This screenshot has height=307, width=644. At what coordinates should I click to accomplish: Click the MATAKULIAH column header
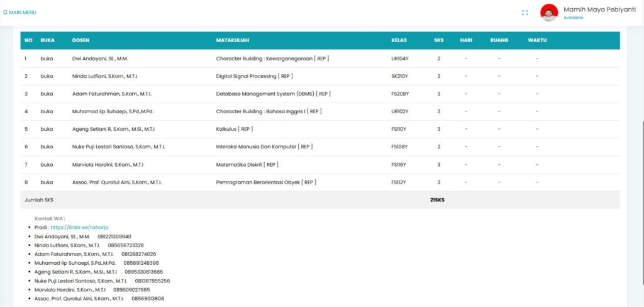pos(233,40)
